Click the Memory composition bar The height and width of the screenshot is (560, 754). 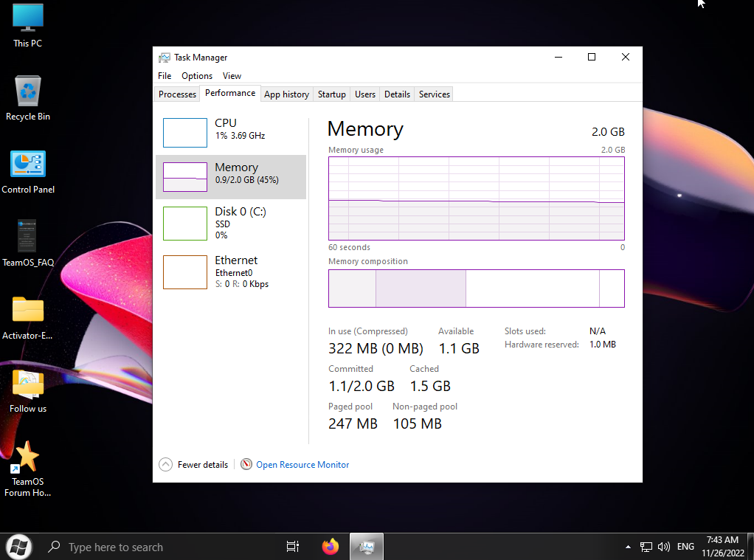(x=476, y=288)
